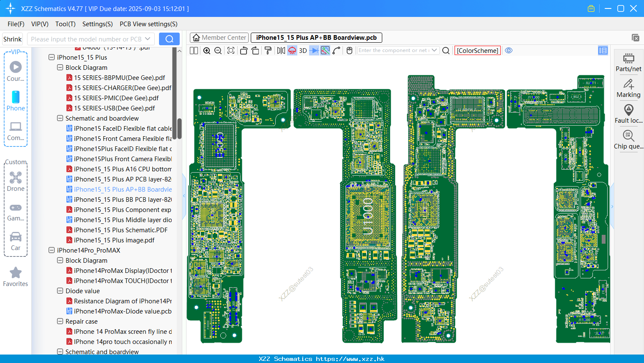Select iPhone15_15 Plus AP+BB Boardview.pcb tab
Viewport: 644px width, 363px height.
pos(316,38)
